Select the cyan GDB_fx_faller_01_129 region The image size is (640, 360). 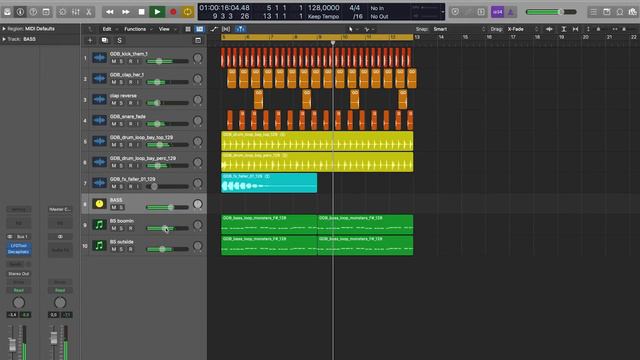point(269,182)
